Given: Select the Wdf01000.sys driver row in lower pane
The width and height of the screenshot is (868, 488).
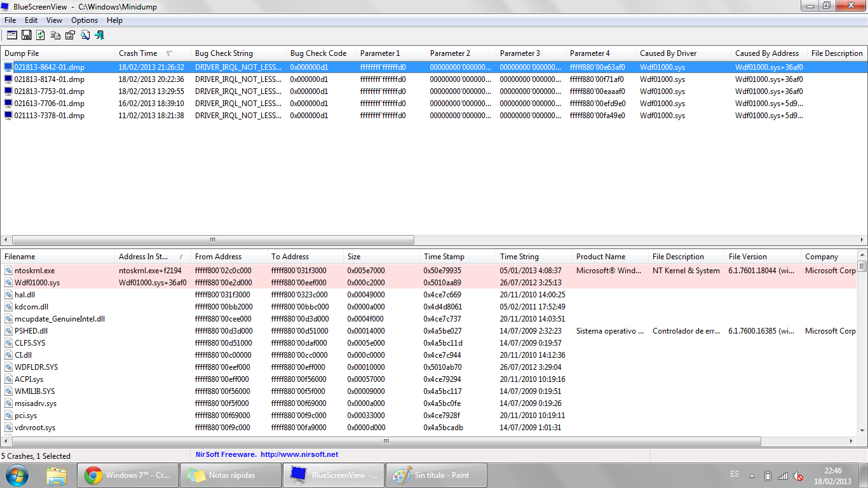Looking at the screenshot, I should coord(429,283).
